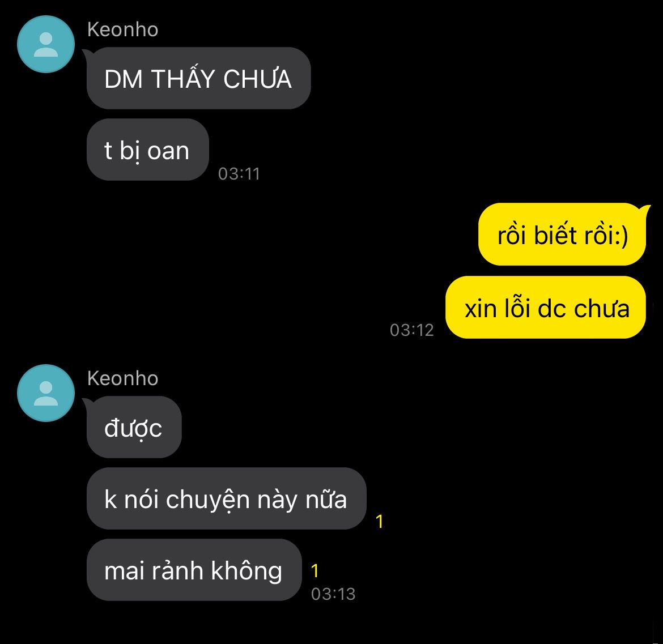Image resolution: width=663 pixels, height=644 pixels.
Task: Click the word "không" in the last message
Action: 246,570
